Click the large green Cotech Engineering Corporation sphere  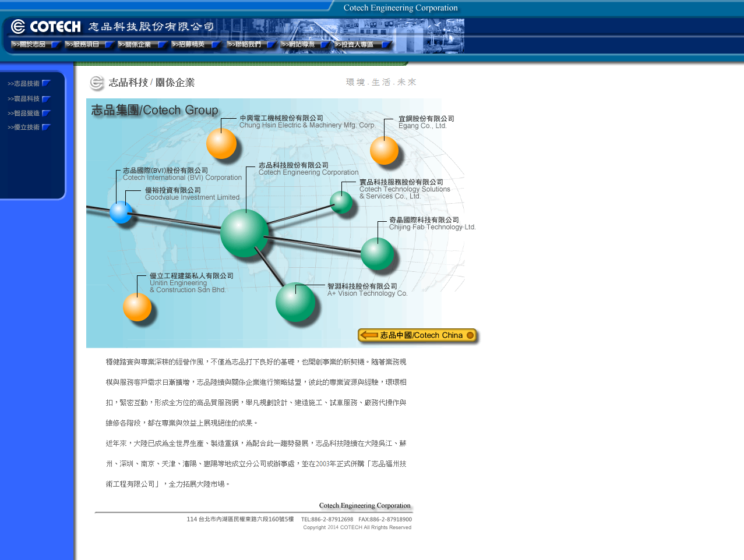click(x=245, y=233)
